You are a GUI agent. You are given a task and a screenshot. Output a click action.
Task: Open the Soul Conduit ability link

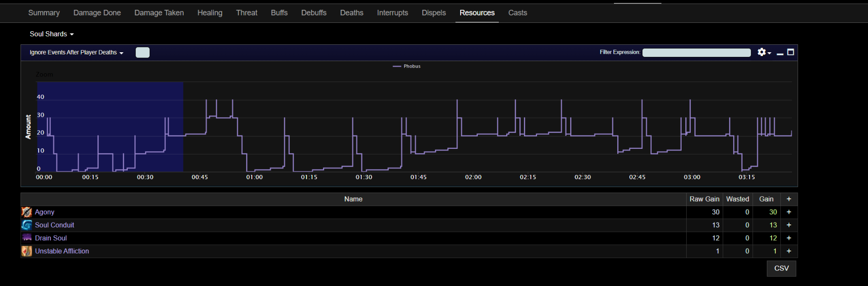click(x=55, y=225)
